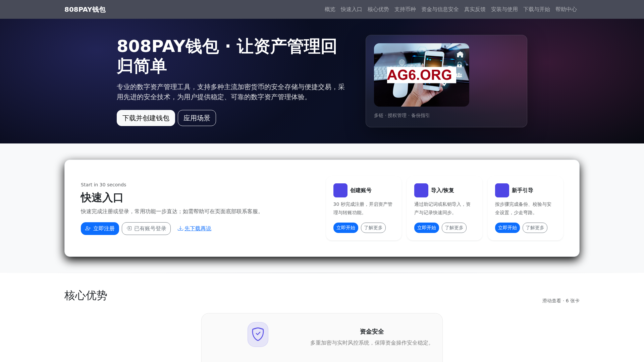The width and height of the screenshot is (644, 362).
Task: Click the 导入/恢复 card title
Action: pos(442,190)
